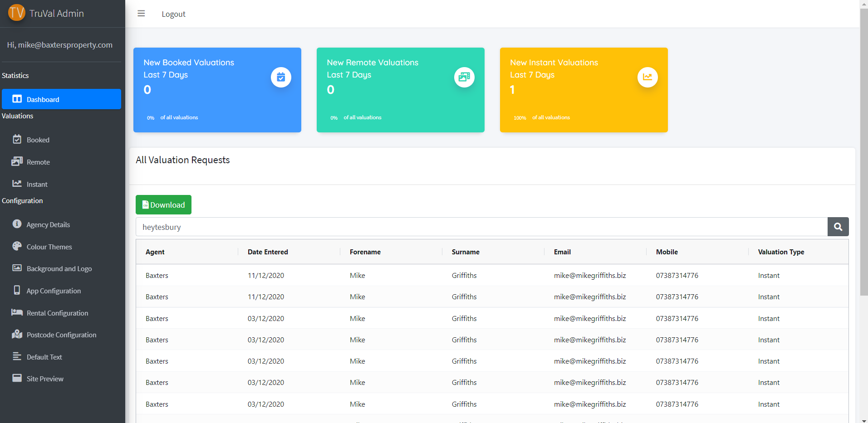Image resolution: width=868 pixels, height=423 pixels.
Task: Click the green Download button
Action: pos(163,204)
